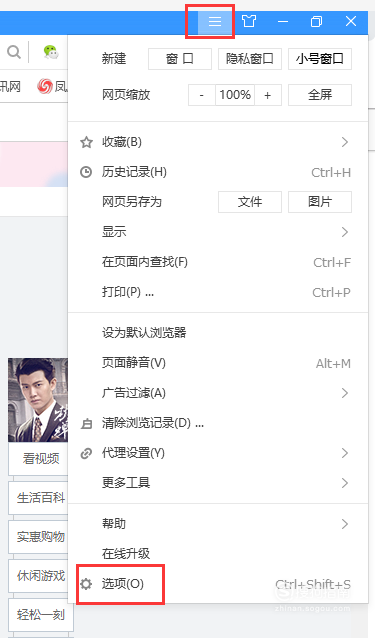Open the skin shirt icon
Image resolution: width=375 pixels, height=638 pixels.
pos(249,21)
